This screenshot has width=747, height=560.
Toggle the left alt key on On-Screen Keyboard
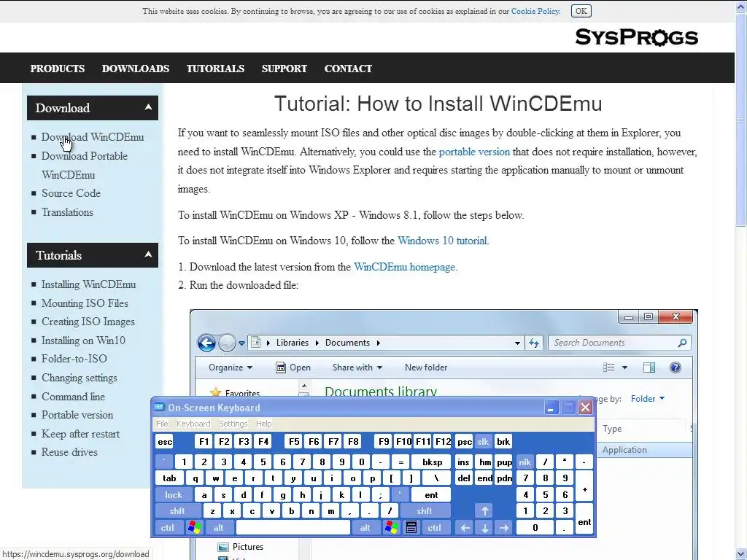tap(219, 528)
